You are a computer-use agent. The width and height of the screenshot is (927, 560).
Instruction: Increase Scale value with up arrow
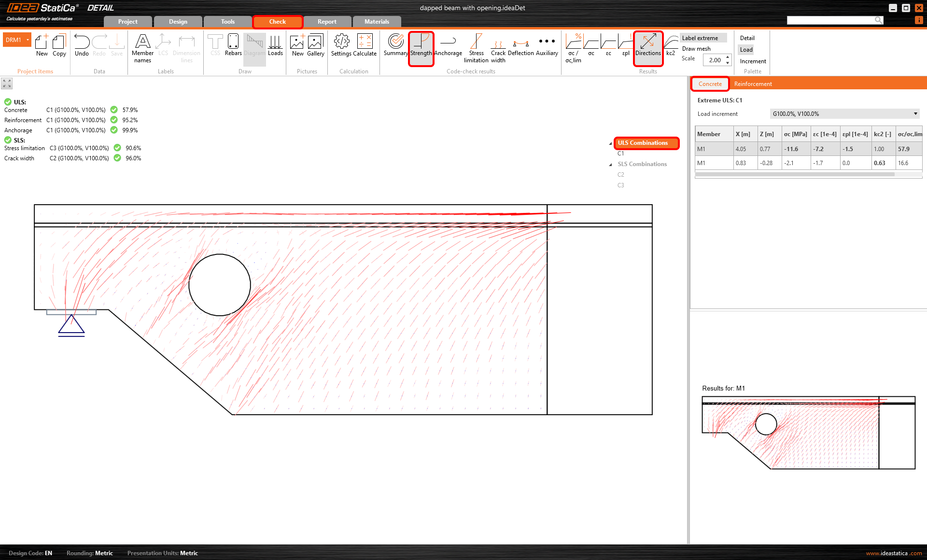coord(728,57)
